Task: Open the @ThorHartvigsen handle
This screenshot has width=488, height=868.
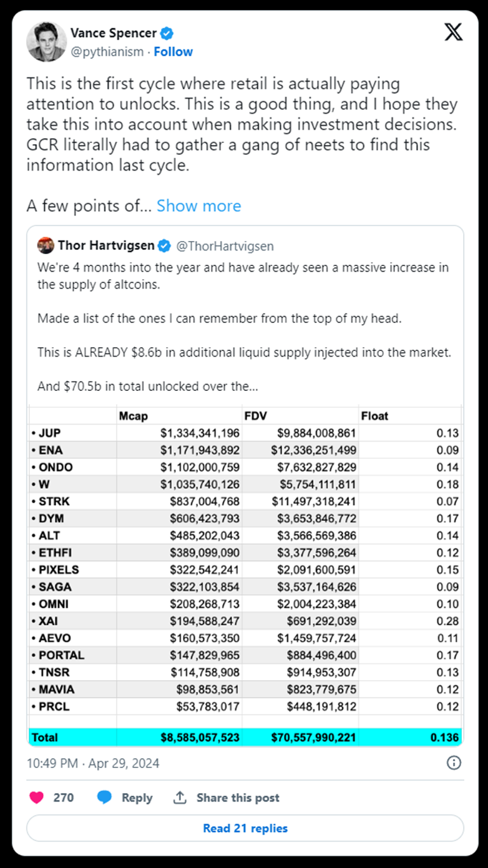Action: [x=225, y=246]
